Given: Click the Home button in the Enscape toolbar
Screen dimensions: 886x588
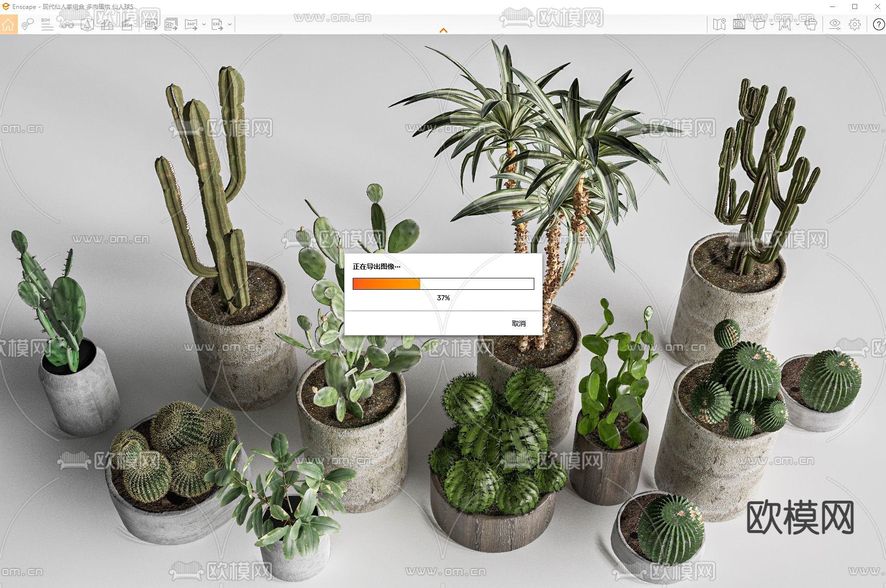Looking at the screenshot, I should 8,24.
